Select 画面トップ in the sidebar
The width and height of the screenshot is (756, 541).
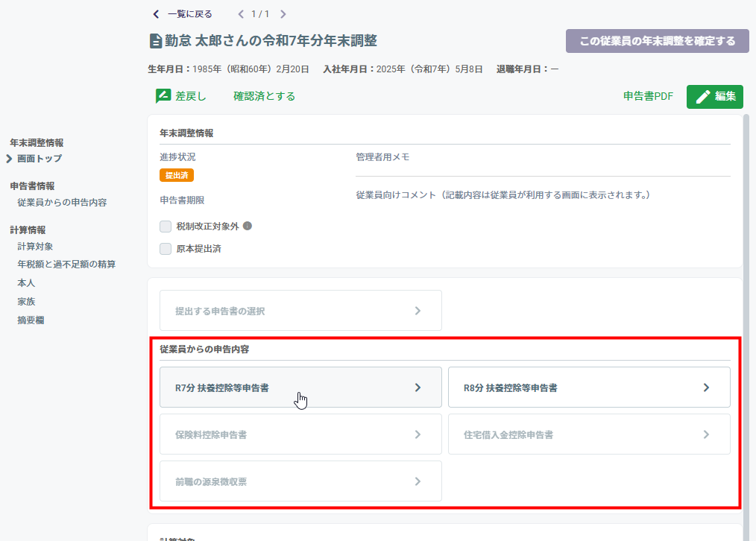pyautogui.click(x=40, y=159)
